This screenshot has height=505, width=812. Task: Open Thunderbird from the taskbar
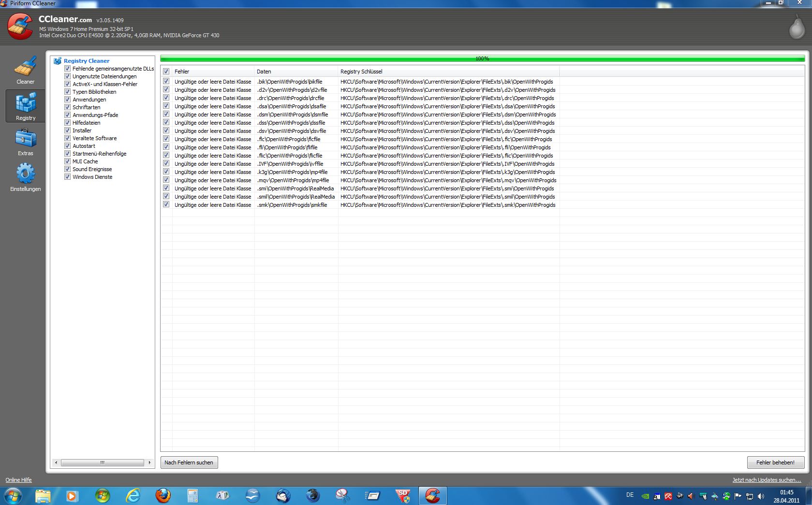283,496
